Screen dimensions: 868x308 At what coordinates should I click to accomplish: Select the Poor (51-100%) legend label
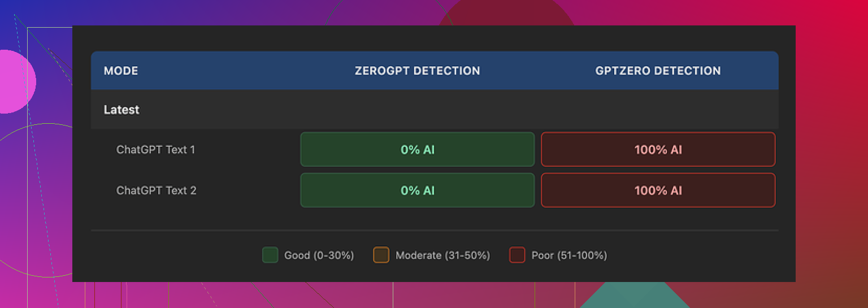click(569, 255)
